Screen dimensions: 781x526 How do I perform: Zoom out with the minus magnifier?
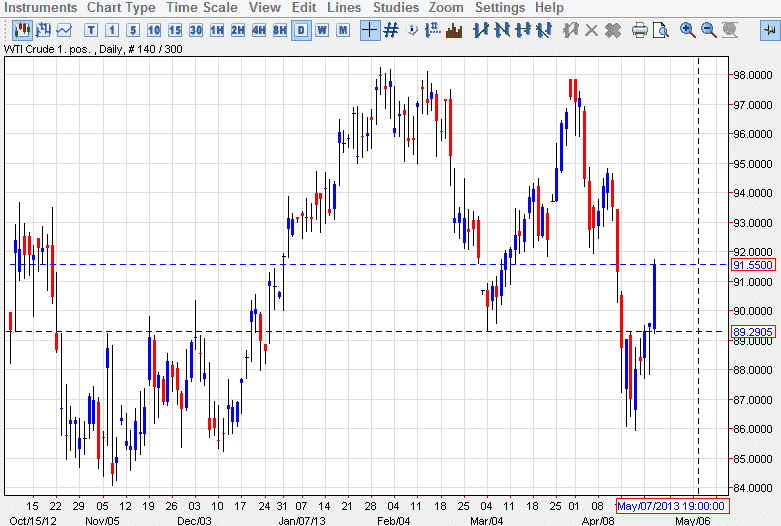pyautogui.click(x=709, y=30)
